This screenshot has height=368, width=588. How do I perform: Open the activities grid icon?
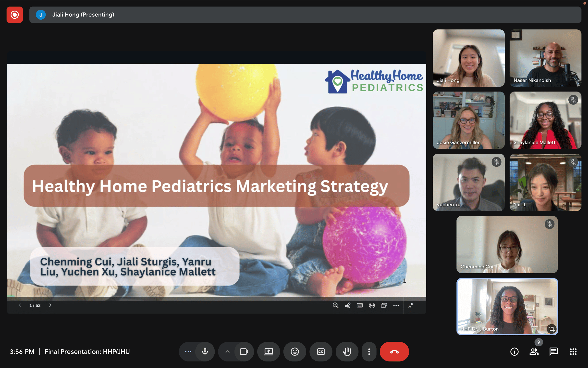click(x=573, y=352)
